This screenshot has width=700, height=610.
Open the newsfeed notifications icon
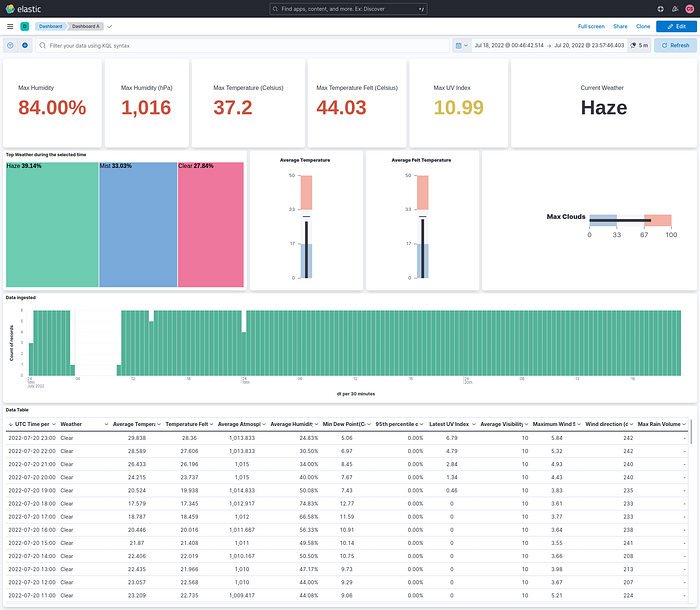click(x=675, y=9)
